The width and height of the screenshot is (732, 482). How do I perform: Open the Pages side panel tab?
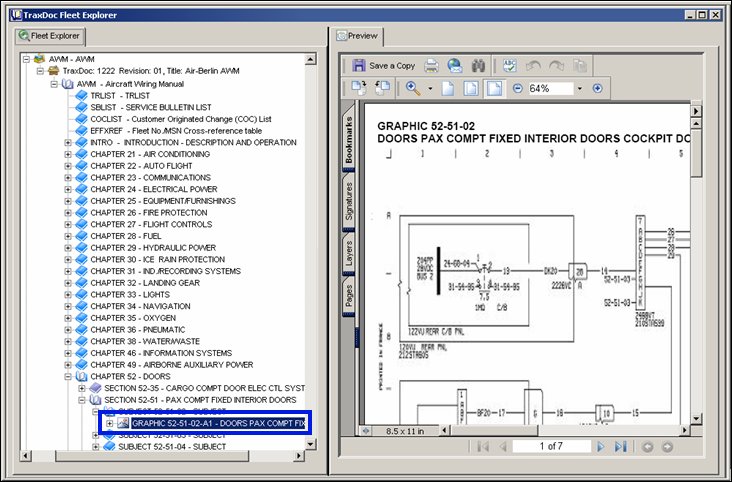349,296
